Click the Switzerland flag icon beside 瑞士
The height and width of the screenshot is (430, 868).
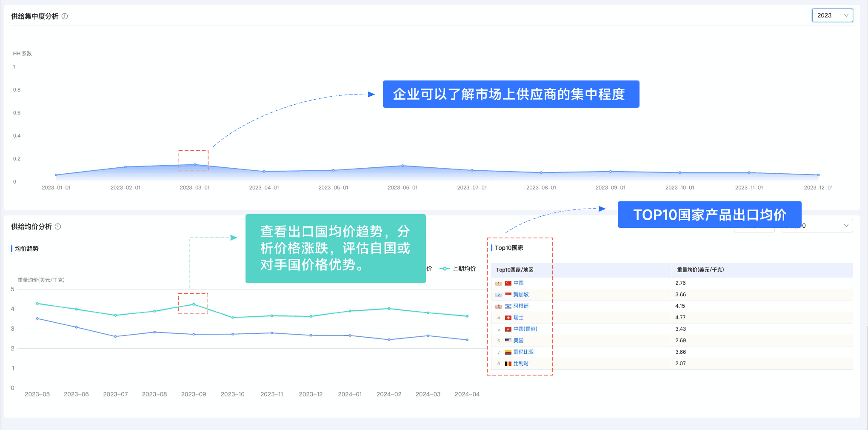[508, 317]
